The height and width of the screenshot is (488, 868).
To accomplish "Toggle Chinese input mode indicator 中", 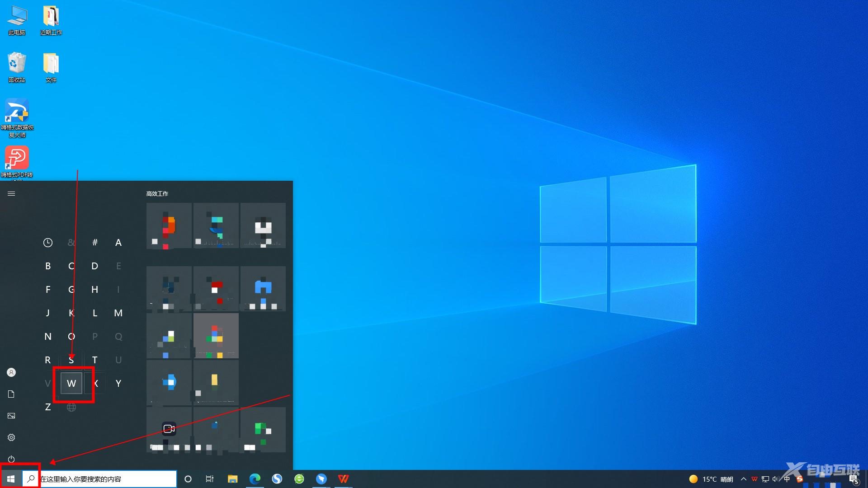I will click(787, 479).
